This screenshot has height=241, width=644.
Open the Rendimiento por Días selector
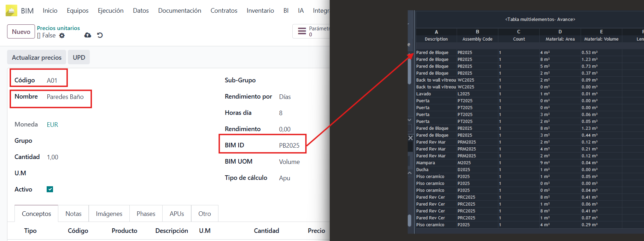click(285, 97)
